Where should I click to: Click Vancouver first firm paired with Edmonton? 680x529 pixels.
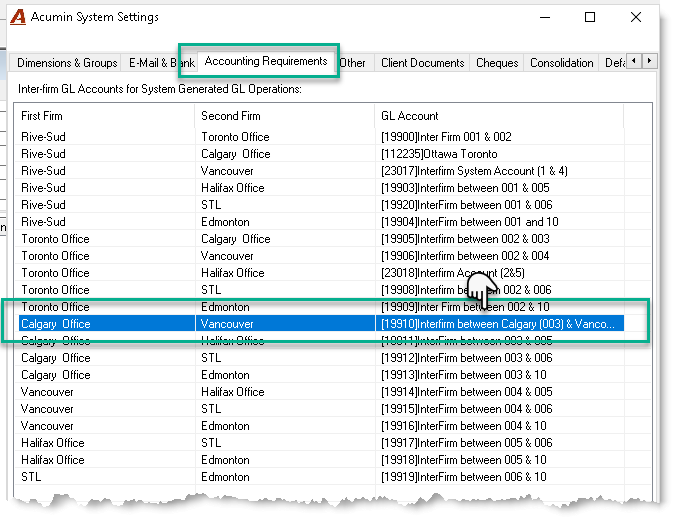pos(47,426)
